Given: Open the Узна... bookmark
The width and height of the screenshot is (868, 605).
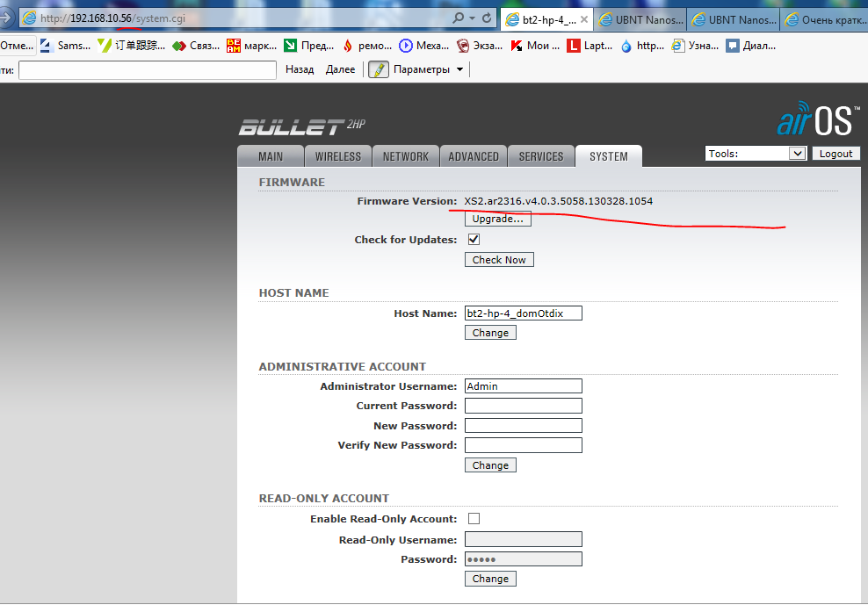Looking at the screenshot, I should (x=695, y=46).
